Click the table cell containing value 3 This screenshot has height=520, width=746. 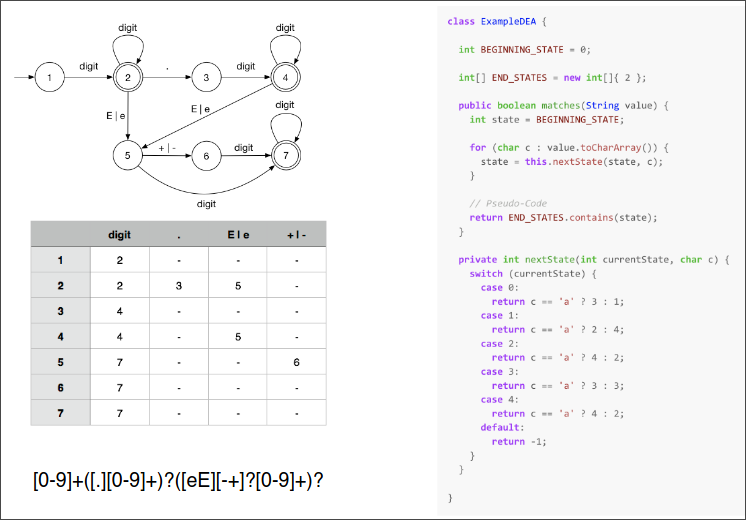pos(179,286)
